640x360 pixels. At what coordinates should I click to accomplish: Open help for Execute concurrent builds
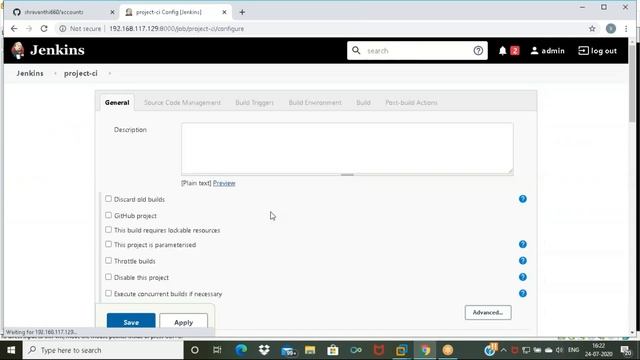[522, 293]
